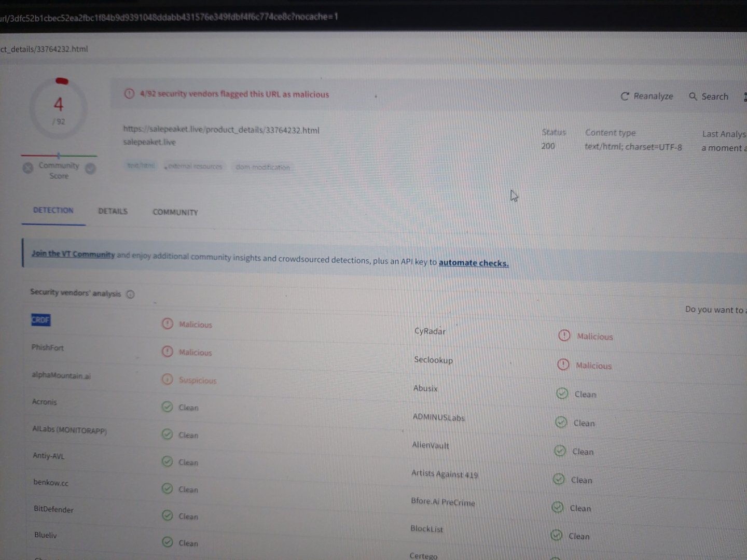This screenshot has height=560, width=747.
Task: Click the Blueliv vendor name
Action: pyautogui.click(x=46, y=535)
